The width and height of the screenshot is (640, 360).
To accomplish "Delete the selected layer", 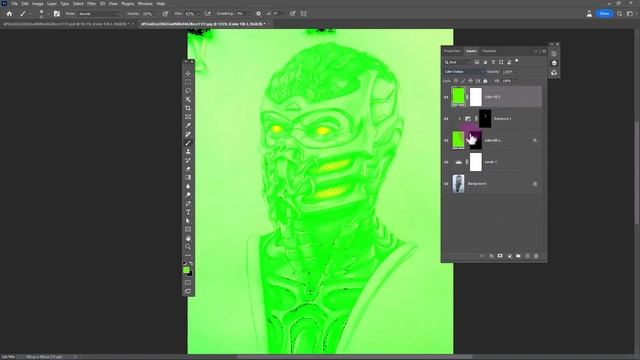I will pyautogui.click(x=536, y=256).
